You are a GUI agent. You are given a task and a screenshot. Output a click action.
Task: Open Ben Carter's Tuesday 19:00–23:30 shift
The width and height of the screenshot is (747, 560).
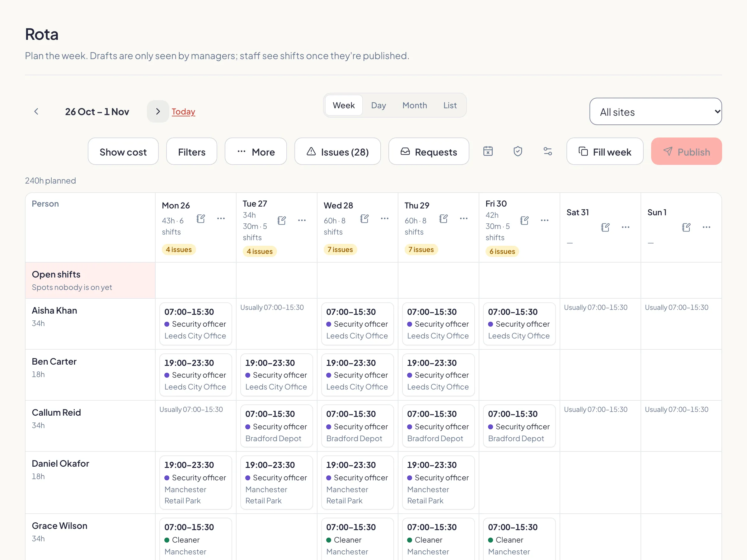(276, 375)
